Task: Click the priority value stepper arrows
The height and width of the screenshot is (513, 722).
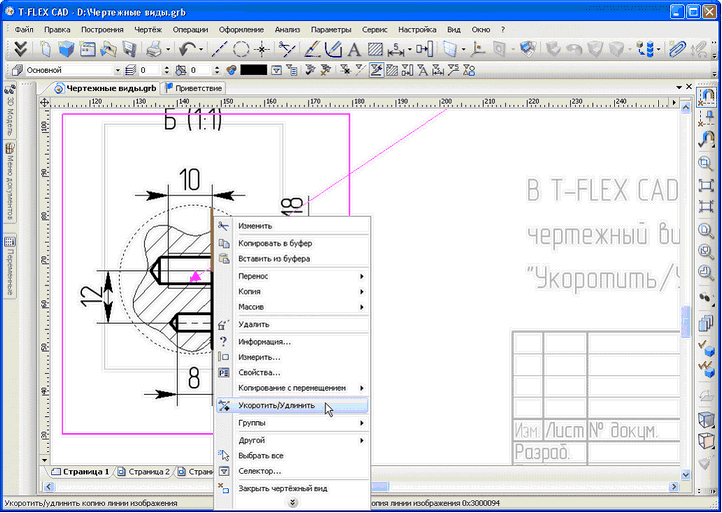Action: tap(217, 70)
